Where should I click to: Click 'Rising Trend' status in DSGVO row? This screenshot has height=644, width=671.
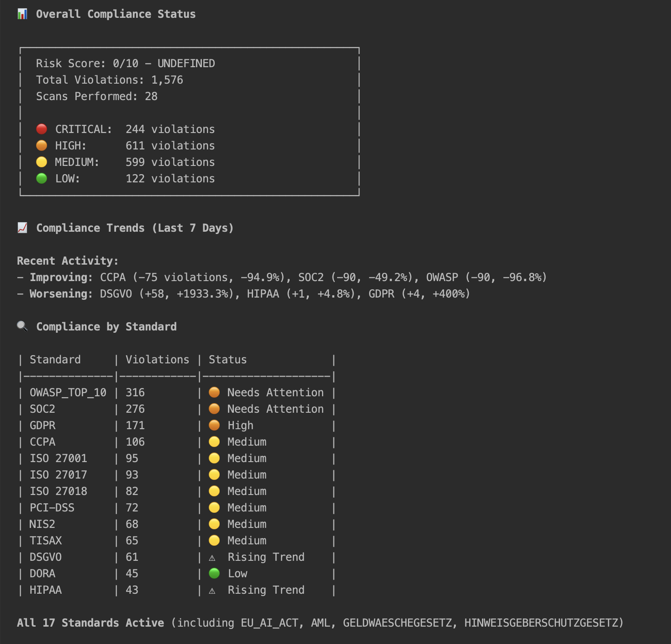266,557
